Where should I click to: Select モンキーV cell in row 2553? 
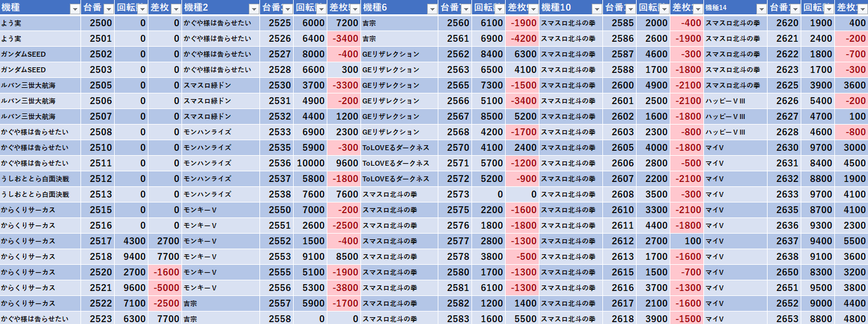pos(221,257)
